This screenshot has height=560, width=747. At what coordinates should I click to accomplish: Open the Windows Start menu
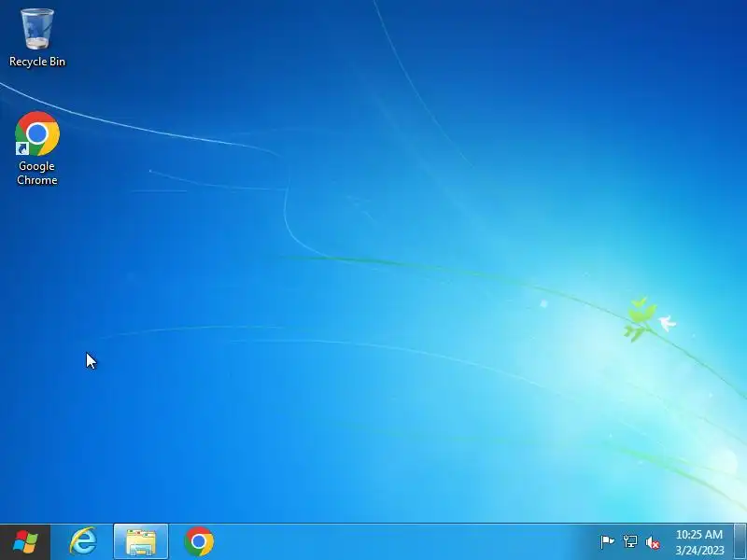click(25, 542)
